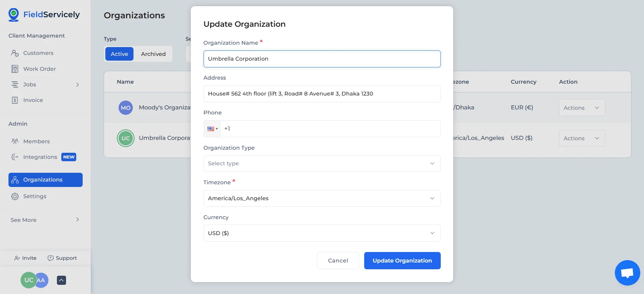Screen dimensions: 644x294
Task: Open the Support link
Action: coord(62,258)
